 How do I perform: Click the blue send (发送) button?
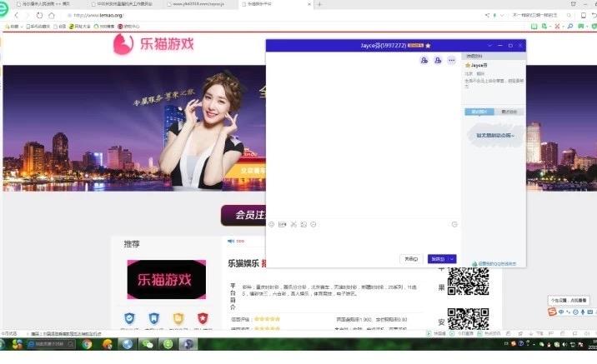(438, 259)
